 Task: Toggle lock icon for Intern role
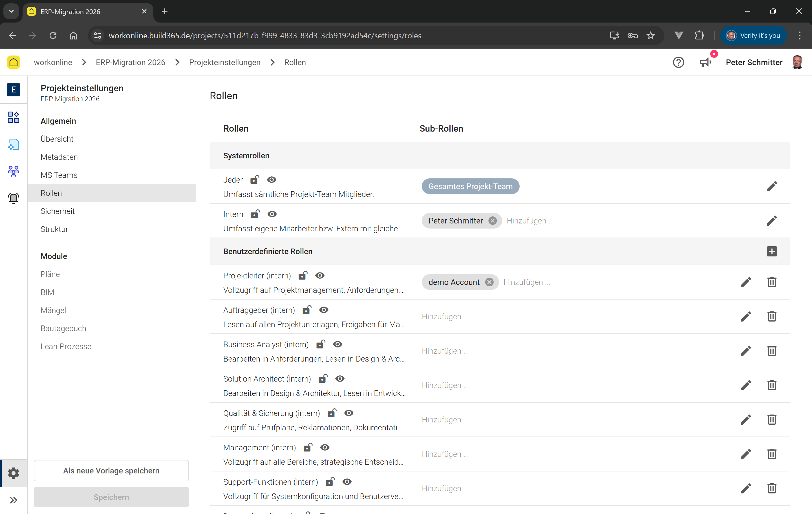[255, 214]
